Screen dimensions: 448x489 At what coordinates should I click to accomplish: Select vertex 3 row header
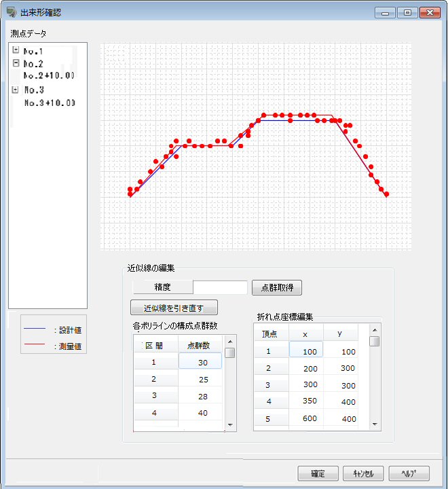pos(272,385)
